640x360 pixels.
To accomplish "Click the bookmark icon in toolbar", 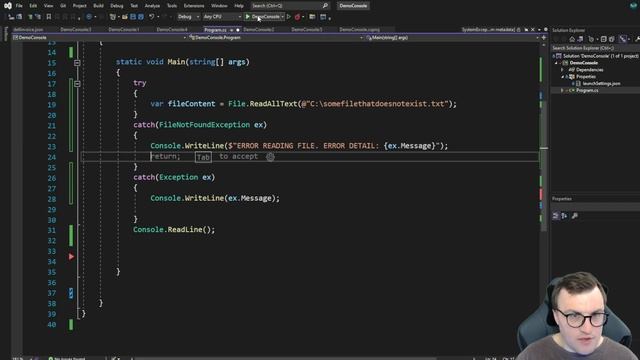I will tap(49, 17).
